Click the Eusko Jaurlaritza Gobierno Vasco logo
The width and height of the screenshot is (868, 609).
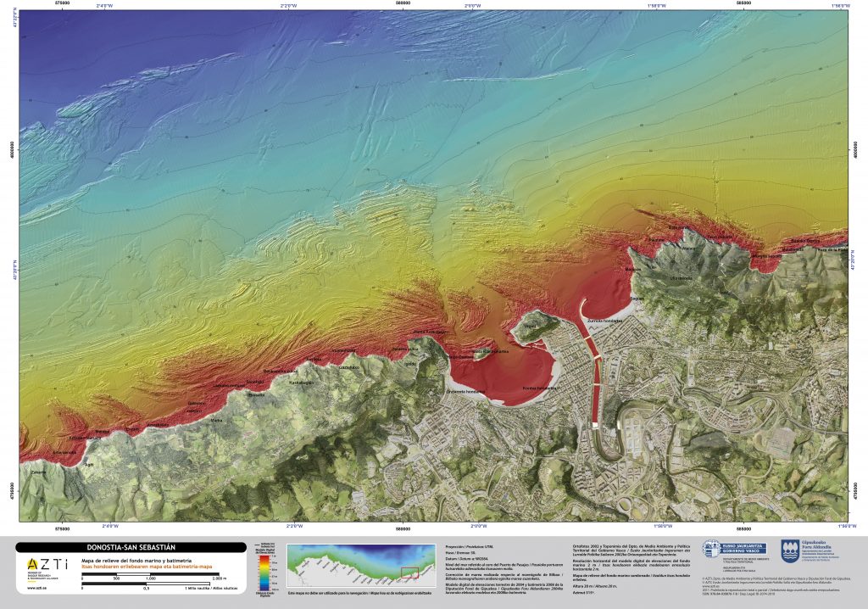click(x=735, y=550)
